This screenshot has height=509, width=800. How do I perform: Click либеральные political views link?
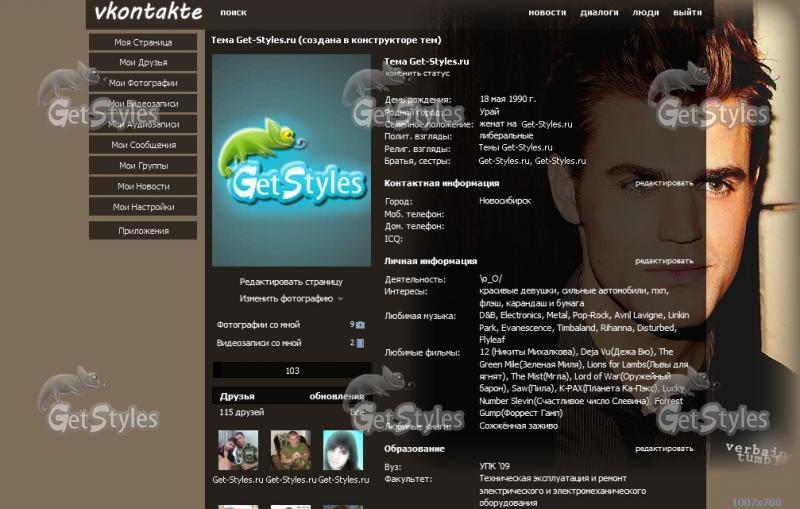(x=506, y=136)
